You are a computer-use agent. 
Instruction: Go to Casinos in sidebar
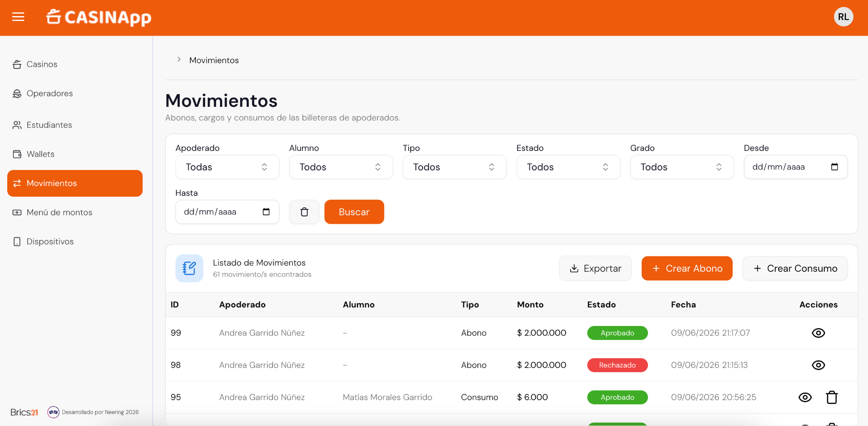coord(75,64)
